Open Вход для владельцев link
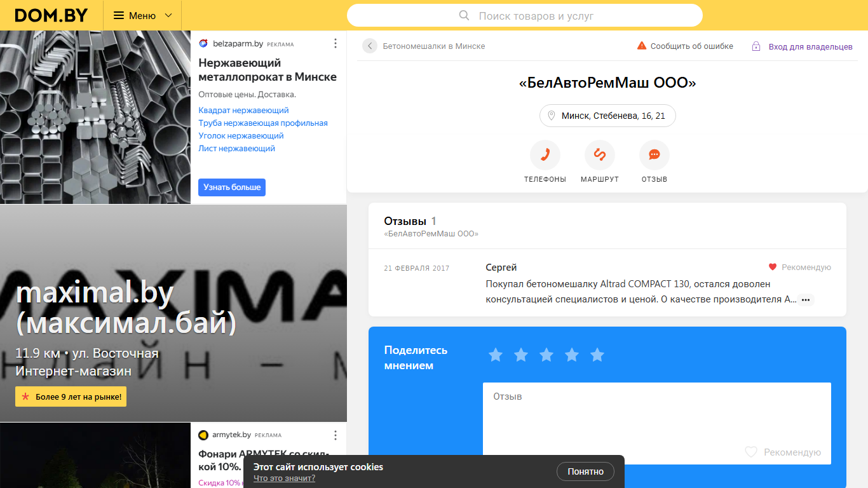The image size is (868, 488). point(811,46)
